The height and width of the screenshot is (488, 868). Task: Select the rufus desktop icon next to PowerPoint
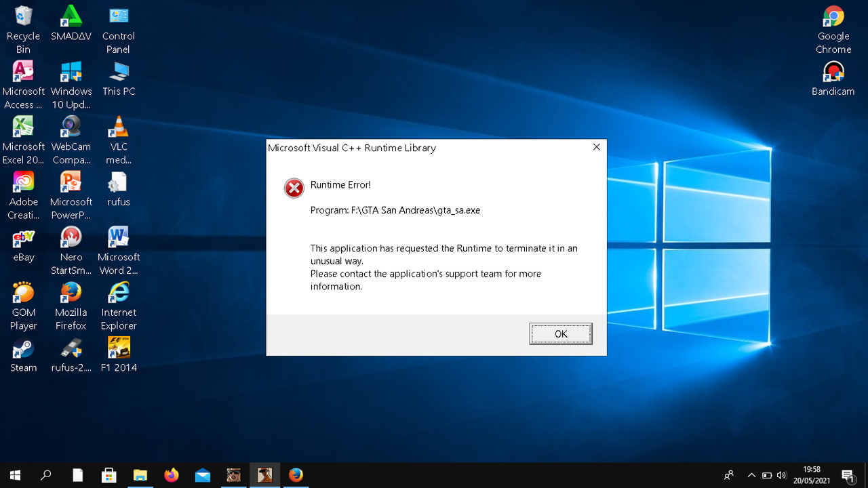[119, 190]
